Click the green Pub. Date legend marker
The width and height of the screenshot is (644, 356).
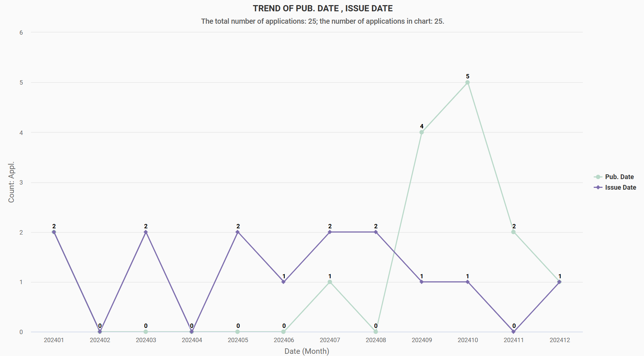click(598, 177)
